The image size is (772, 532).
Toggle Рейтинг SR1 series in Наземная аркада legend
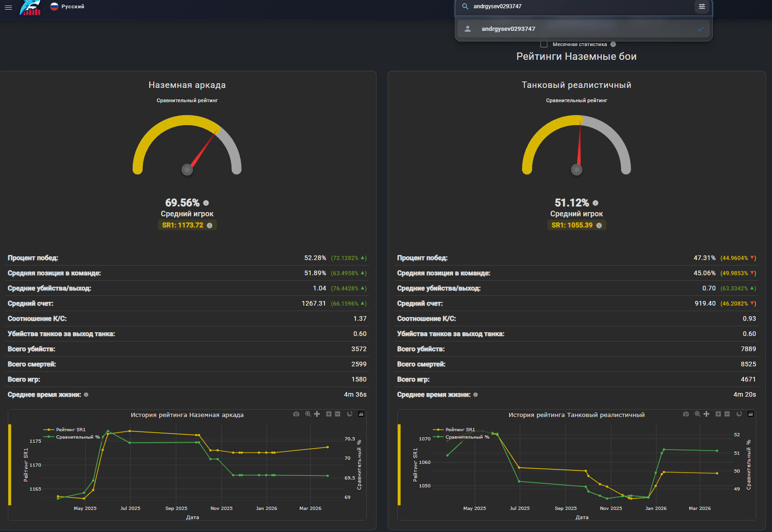(70, 430)
